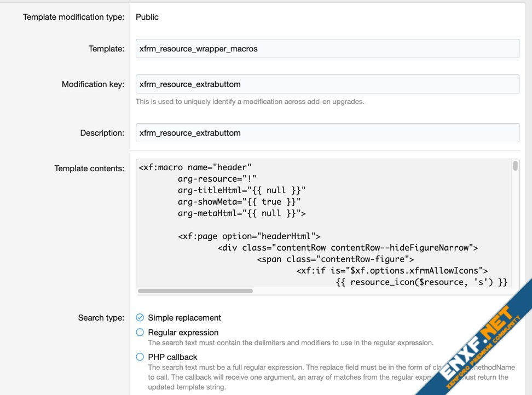Click the 'Template contents:' label
This screenshot has width=532, height=395.
click(x=89, y=169)
